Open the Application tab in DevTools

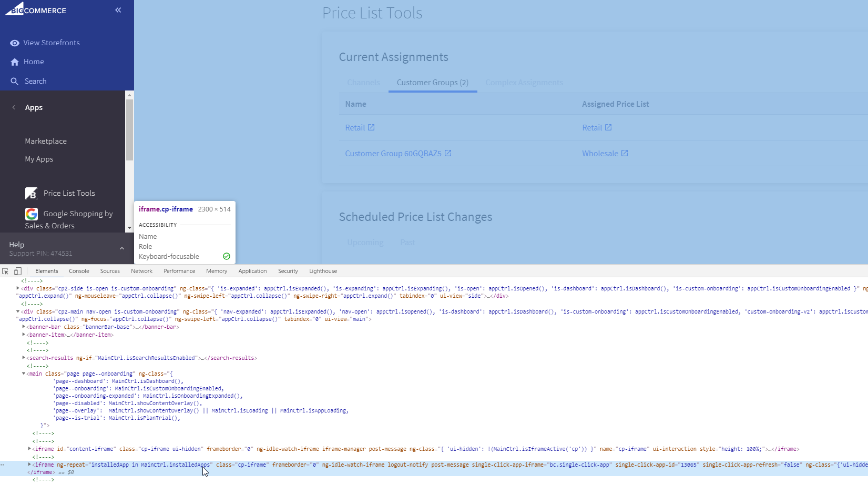click(x=252, y=271)
